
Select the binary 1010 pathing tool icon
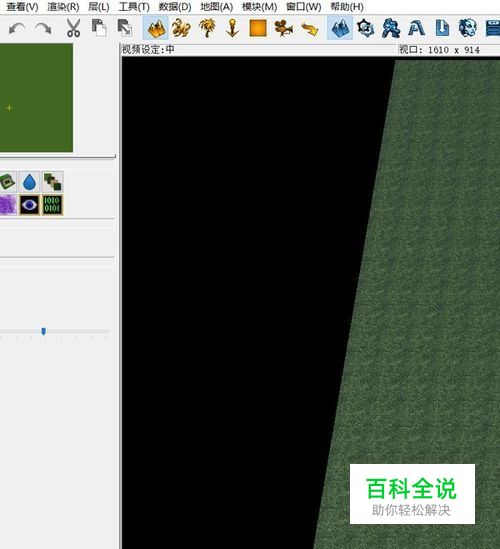coord(53,205)
